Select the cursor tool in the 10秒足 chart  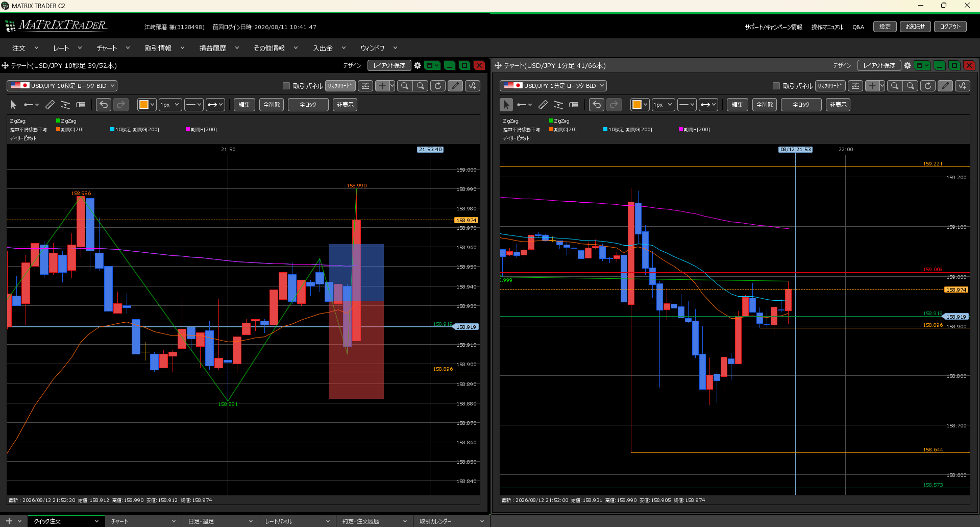point(14,105)
